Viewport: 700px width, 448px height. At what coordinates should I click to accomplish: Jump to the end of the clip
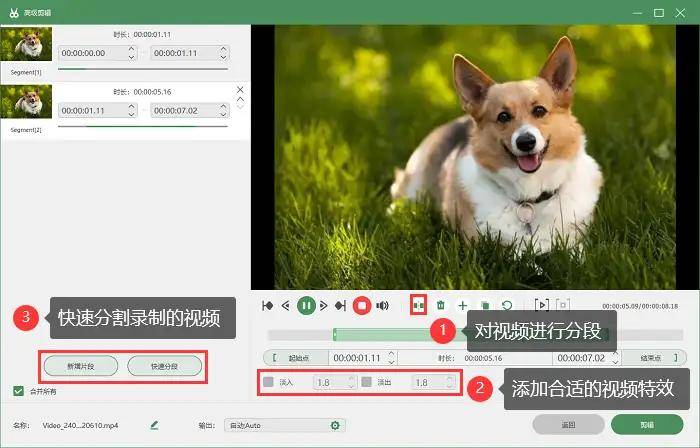click(x=341, y=306)
